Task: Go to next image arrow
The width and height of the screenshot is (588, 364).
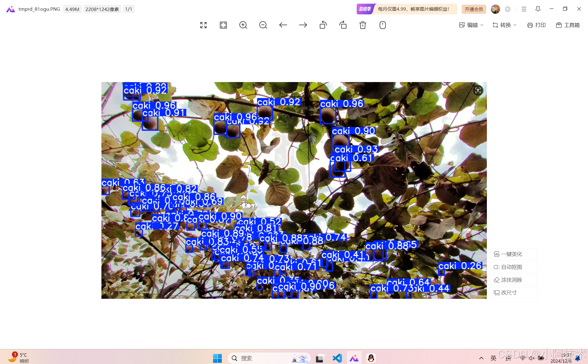Action: [303, 25]
